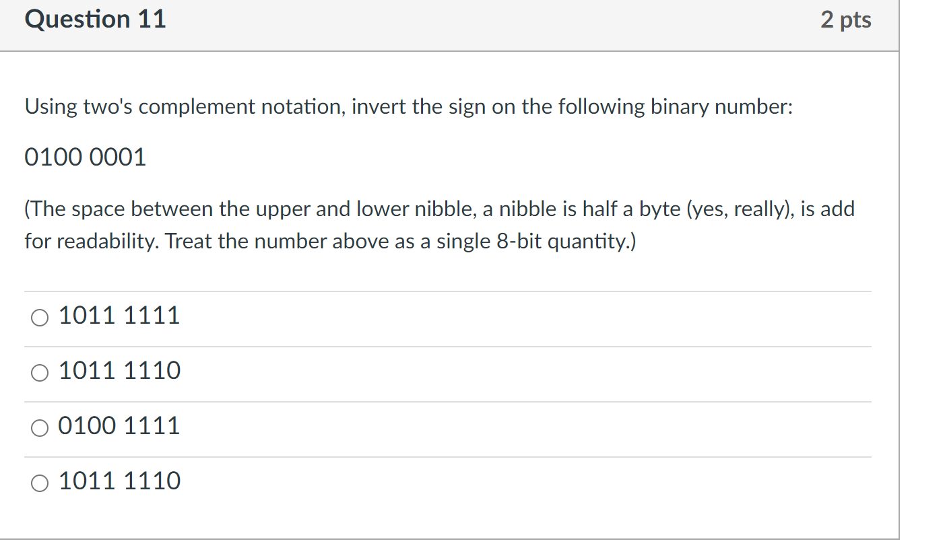Click the Question 11 heading
Screen dimensions: 943x560
click(x=95, y=19)
